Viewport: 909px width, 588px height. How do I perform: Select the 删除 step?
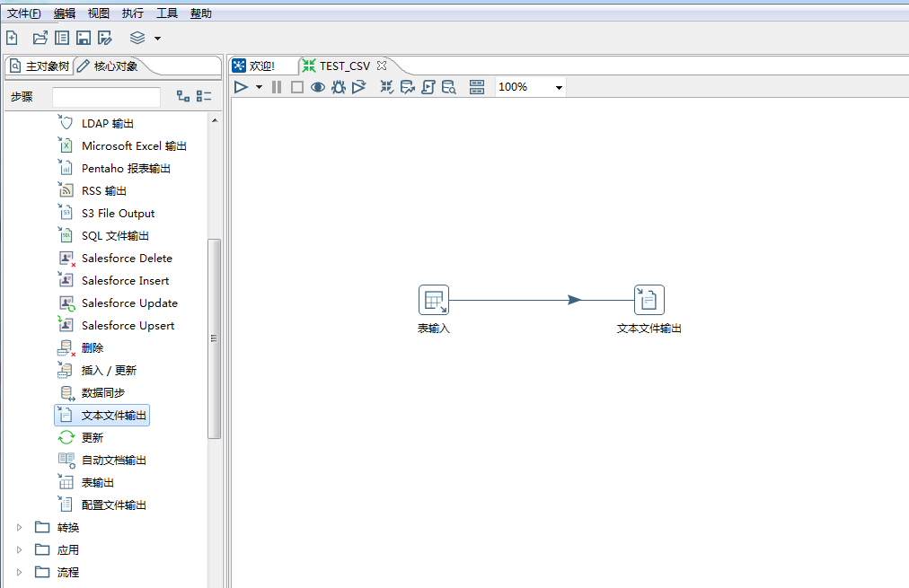tap(81, 348)
